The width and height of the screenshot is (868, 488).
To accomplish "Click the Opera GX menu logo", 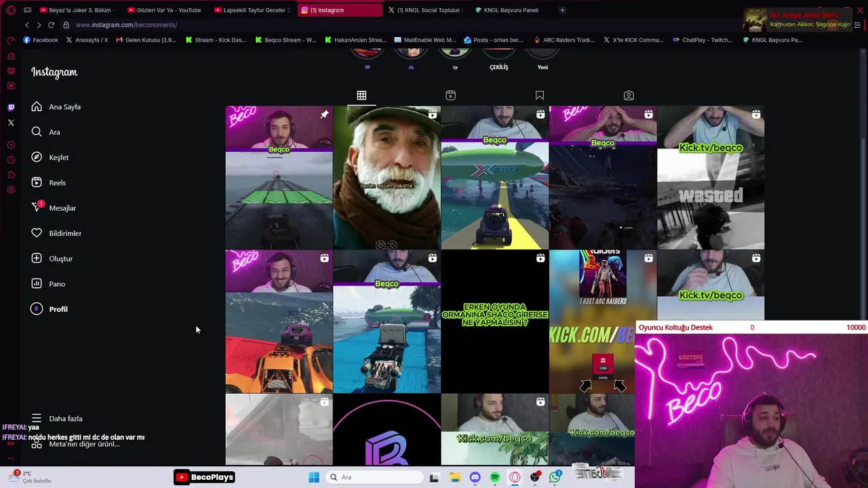I will (x=11, y=10).
